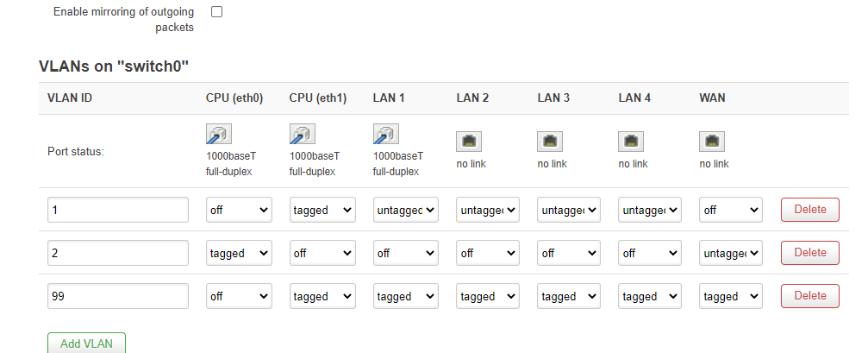Click the Add VLAN button

86,343
